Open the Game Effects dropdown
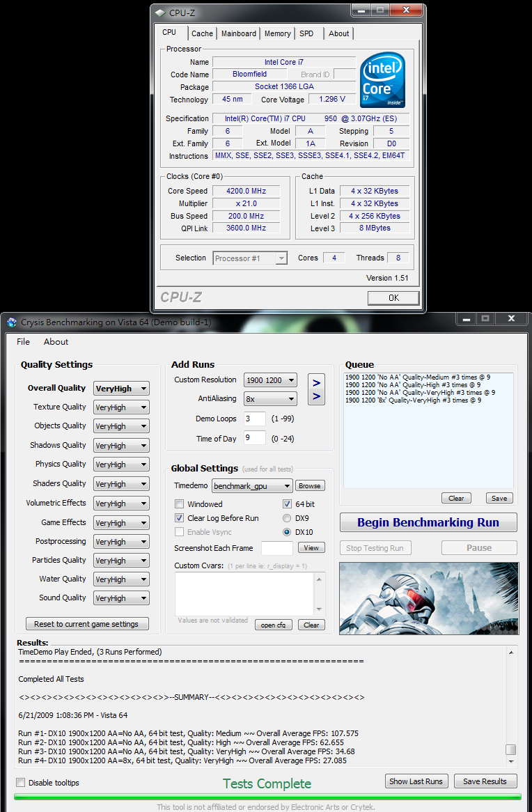Viewport: 532px width, 812px height. tap(121, 522)
